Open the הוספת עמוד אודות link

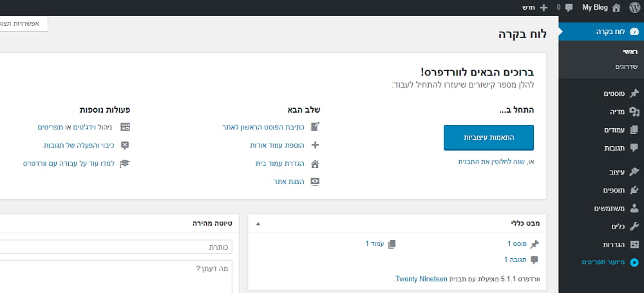277,146
